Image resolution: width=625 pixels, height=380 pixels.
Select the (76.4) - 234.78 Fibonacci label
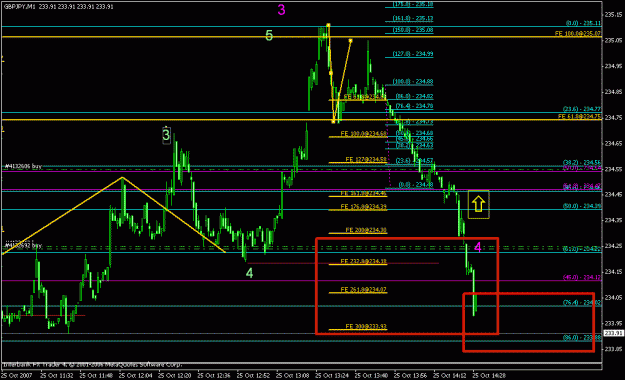[414, 106]
